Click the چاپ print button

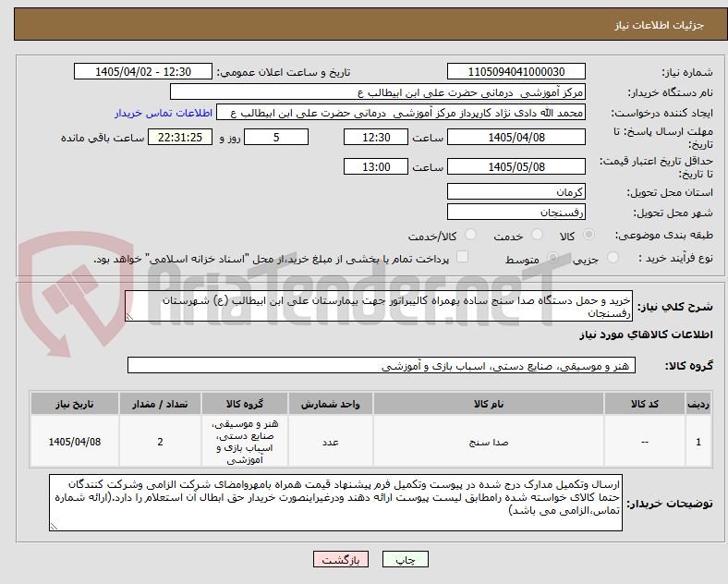[406, 559]
